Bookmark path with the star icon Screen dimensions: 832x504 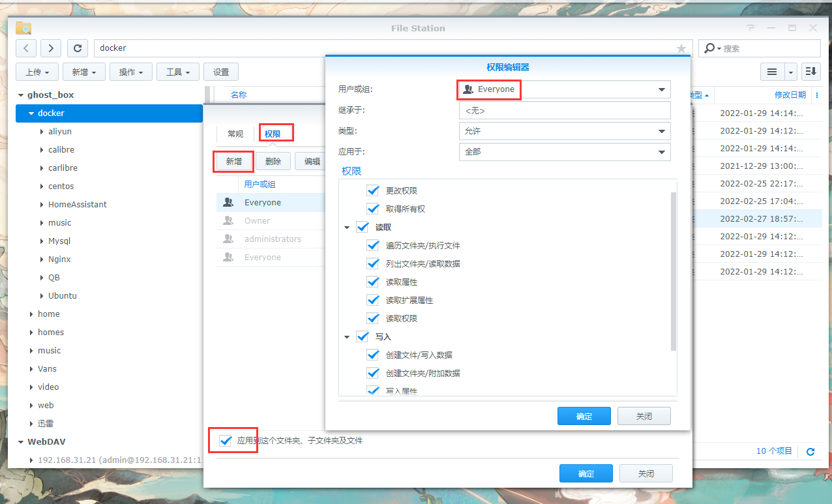click(681, 48)
